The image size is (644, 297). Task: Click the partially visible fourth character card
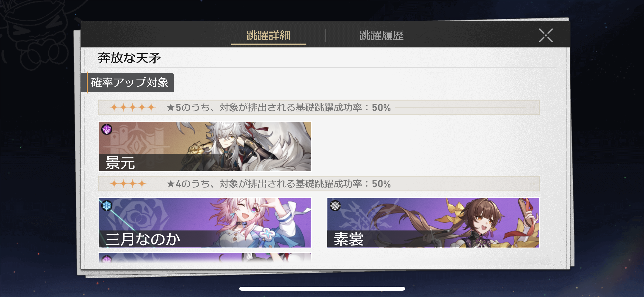205,258
